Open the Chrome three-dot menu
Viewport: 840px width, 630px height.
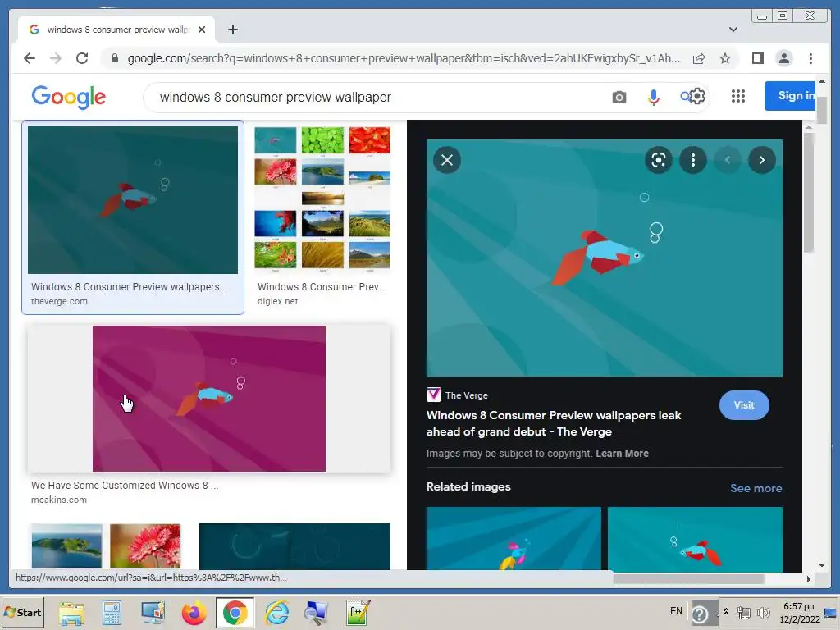(x=810, y=58)
